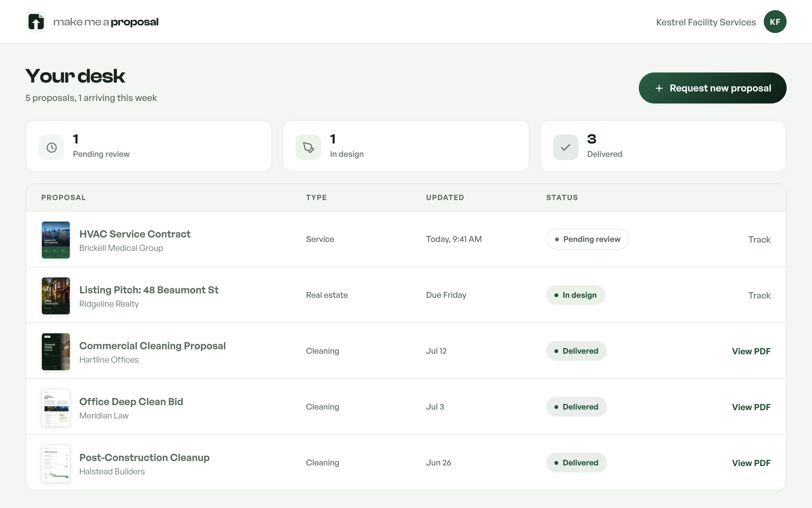Click the Brickell Medical Group client name
The width and height of the screenshot is (812, 508).
[x=121, y=248]
